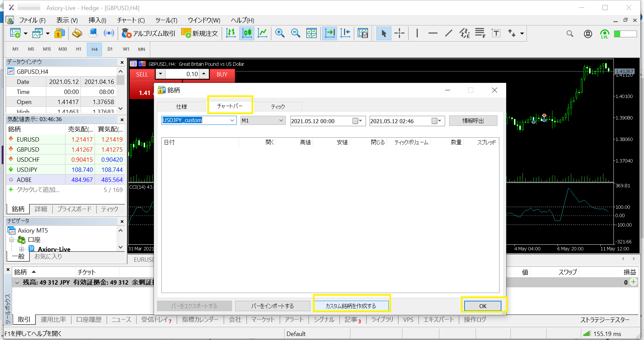Screen dimensions: 644x340
Task: Increase lot volume with up arrow
Action: click(204, 74)
